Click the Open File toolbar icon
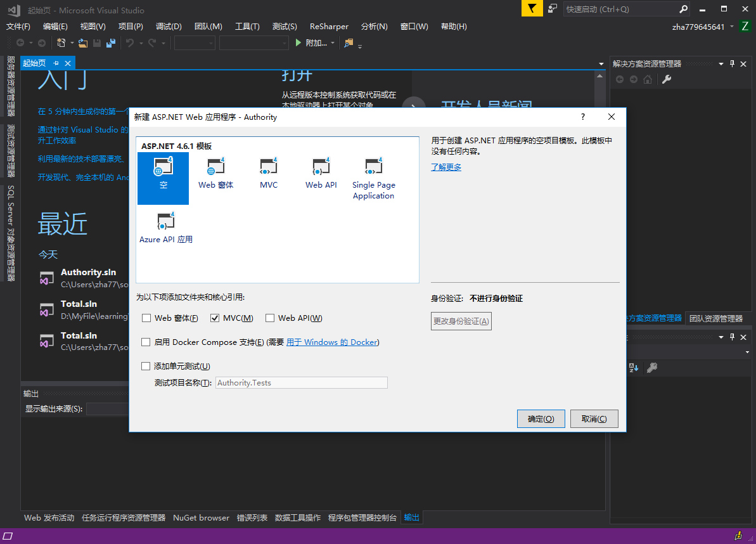Image resolution: width=756 pixels, height=544 pixels. [x=83, y=43]
